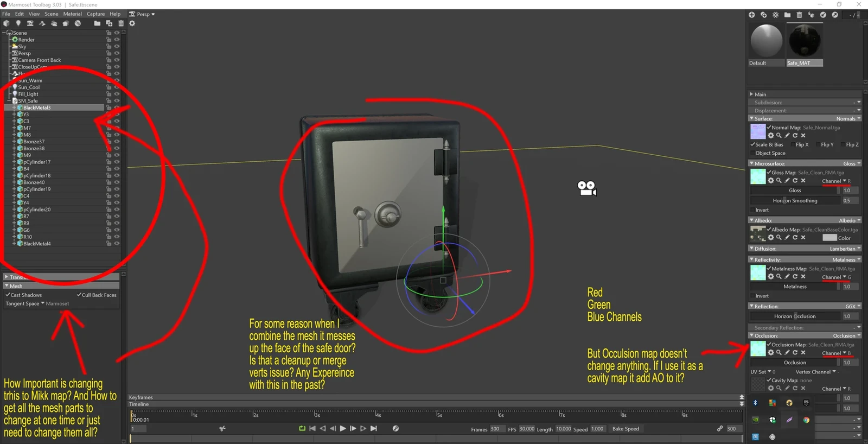Play the animation timeline
The height and width of the screenshot is (444, 868).
(343, 429)
